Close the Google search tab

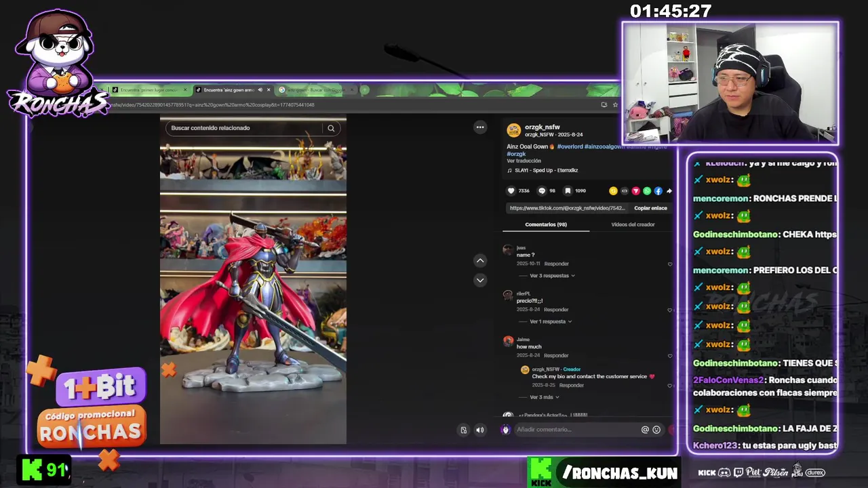(351, 90)
